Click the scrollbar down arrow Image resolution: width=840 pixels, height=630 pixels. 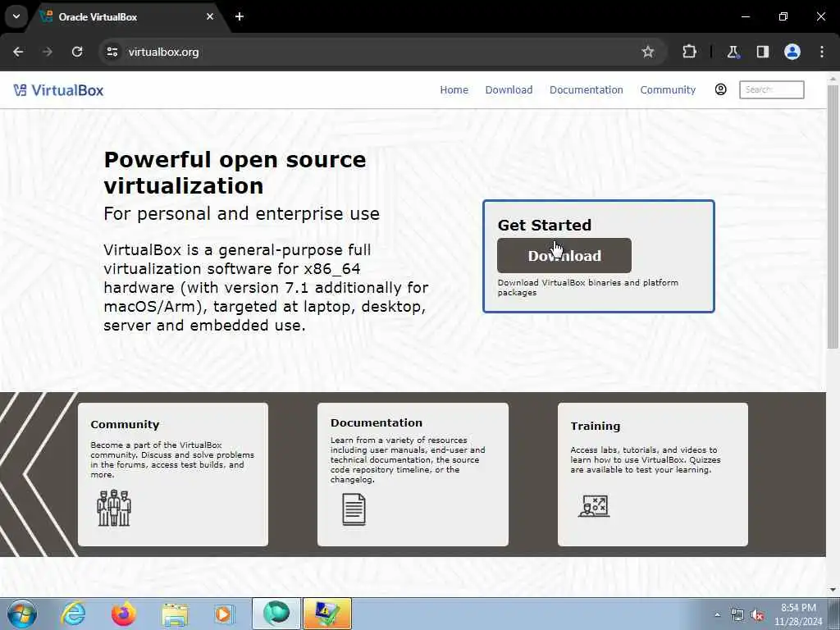click(833, 590)
